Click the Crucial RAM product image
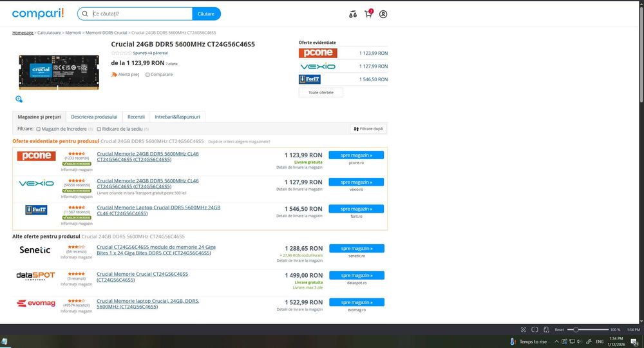The width and height of the screenshot is (644, 348). [x=59, y=72]
